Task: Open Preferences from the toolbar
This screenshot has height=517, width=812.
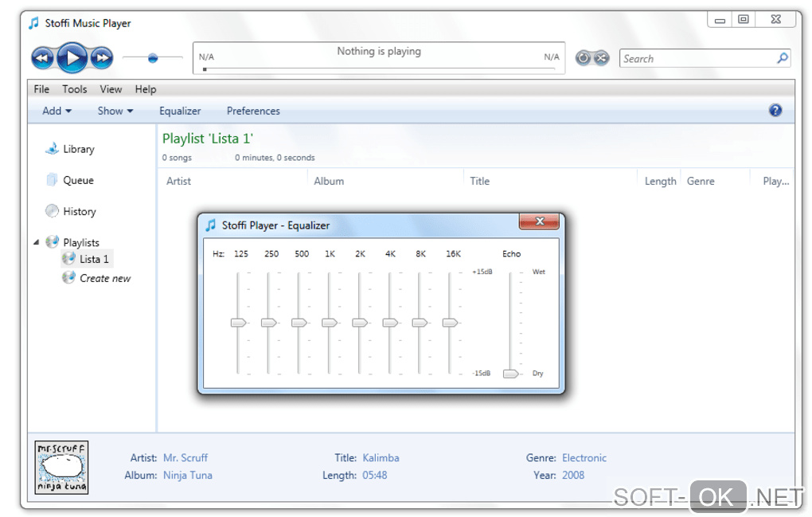Action: tap(253, 111)
